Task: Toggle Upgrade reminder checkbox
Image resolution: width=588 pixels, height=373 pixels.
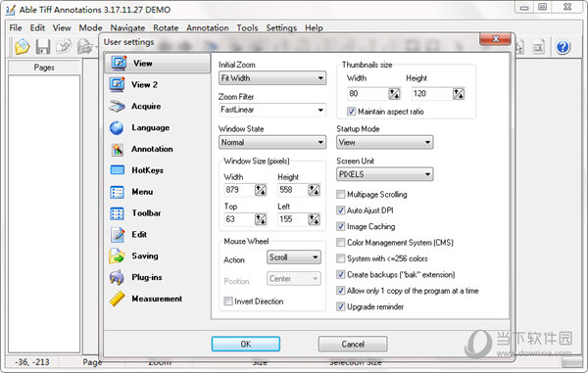Action: click(x=340, y=306)
